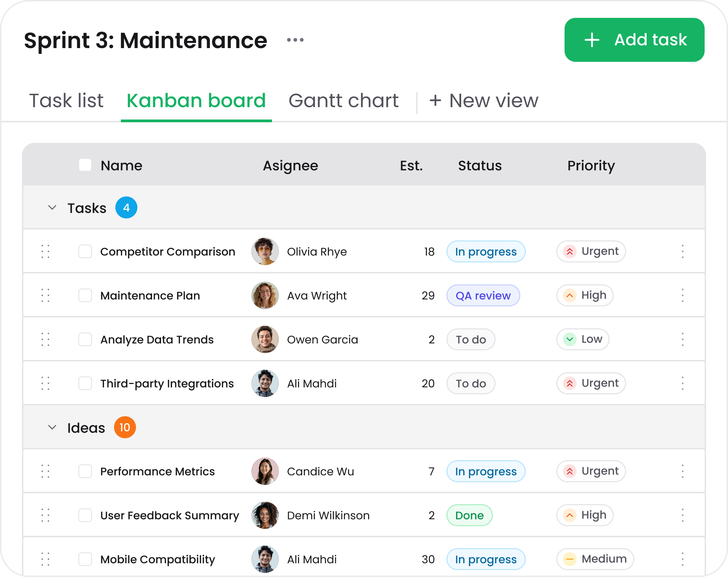Click the blue Tasks count badge

(126, 207)
